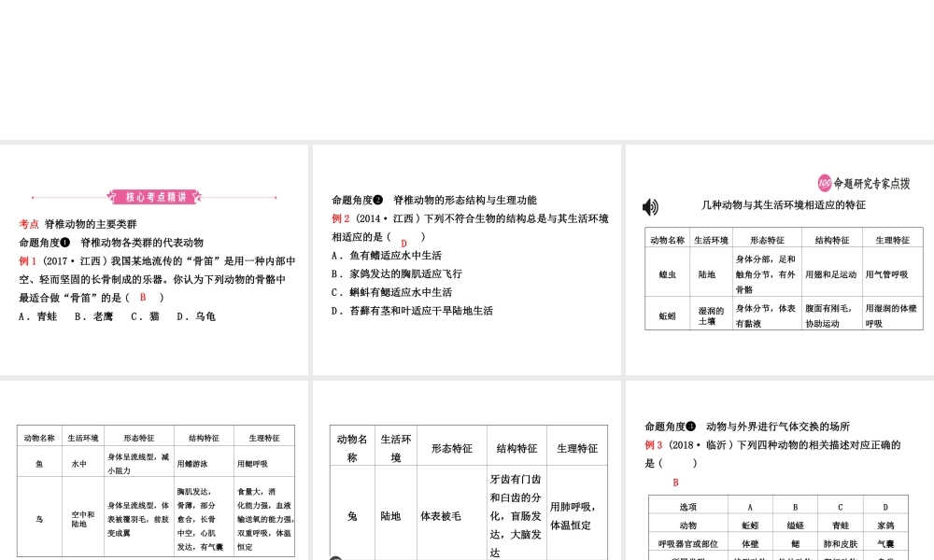
Task: Open the slide with the 鱼 and 鸟 table
Action: click(154, 470)
